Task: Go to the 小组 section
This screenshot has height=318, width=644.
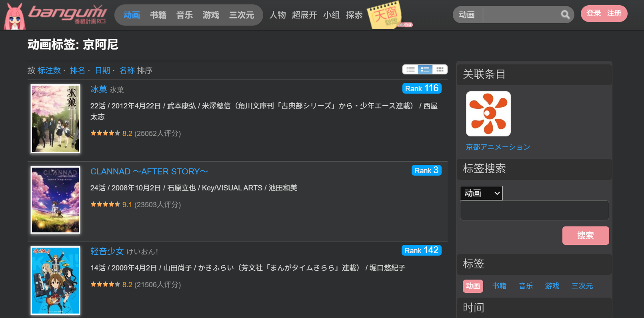Action: tap(332, 15)
